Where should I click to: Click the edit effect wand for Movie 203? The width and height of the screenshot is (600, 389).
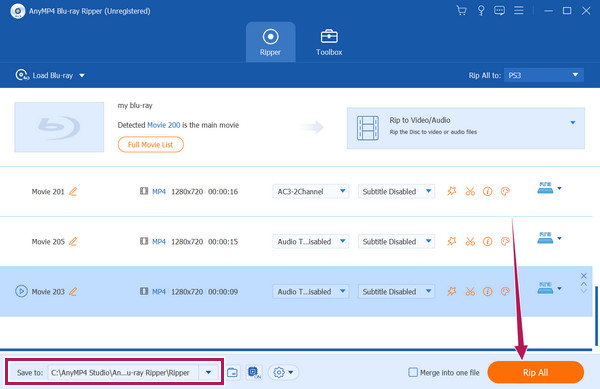coord(452,291)
